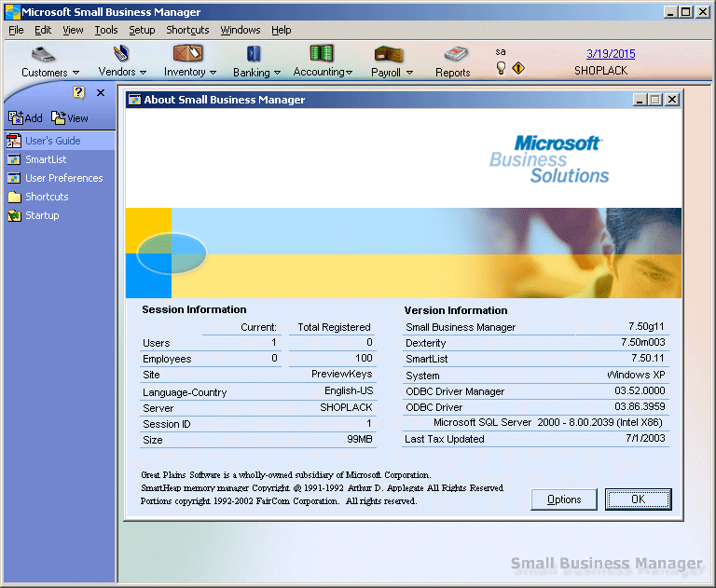Maximize the About Small Business Manager window
Image resolution: width=716 pixels, height=588 pixels.
pos(655,100)
